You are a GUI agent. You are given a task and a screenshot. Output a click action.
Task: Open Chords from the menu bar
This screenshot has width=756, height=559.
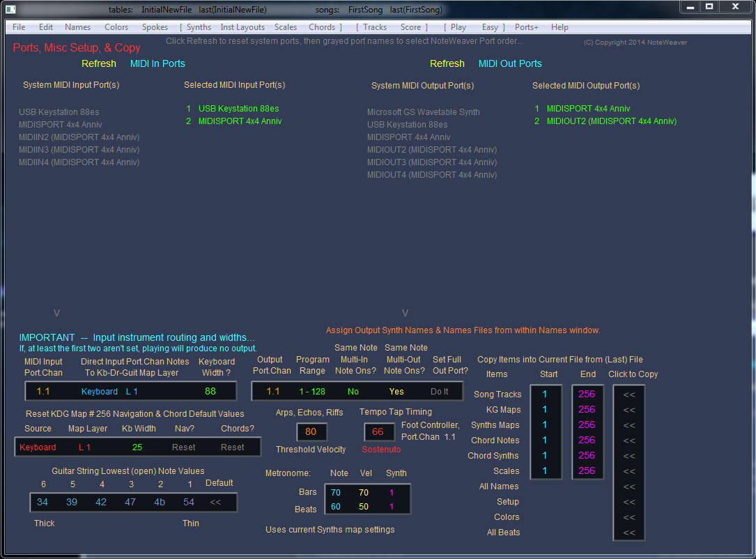pos(322,27)
